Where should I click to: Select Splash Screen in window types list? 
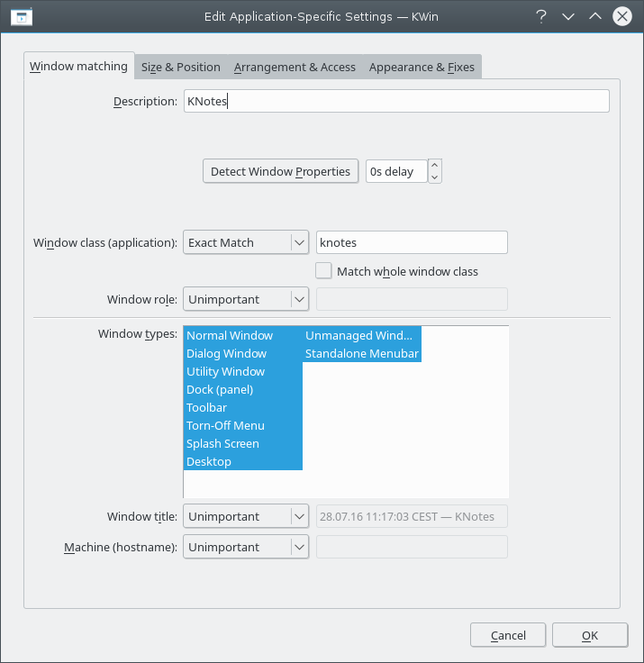coord(222,443)
